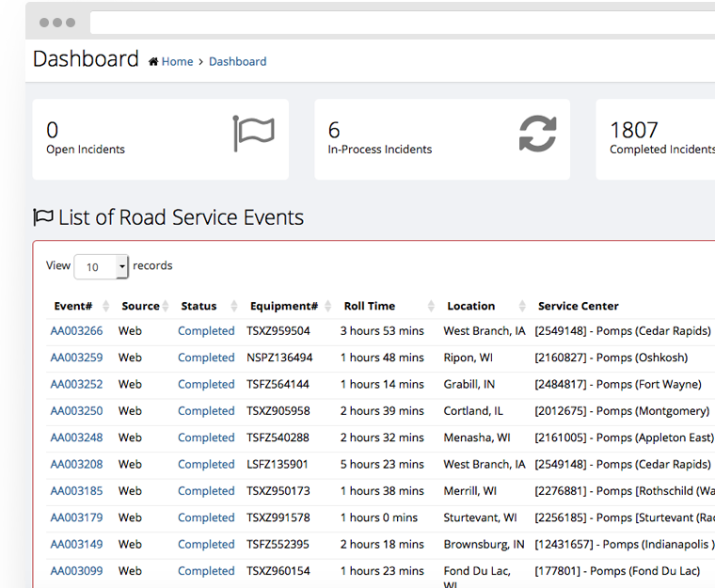Click service center Pomps (Montgomery)
The width and height of the screenshot is (715, 588).
click(622, 410)
